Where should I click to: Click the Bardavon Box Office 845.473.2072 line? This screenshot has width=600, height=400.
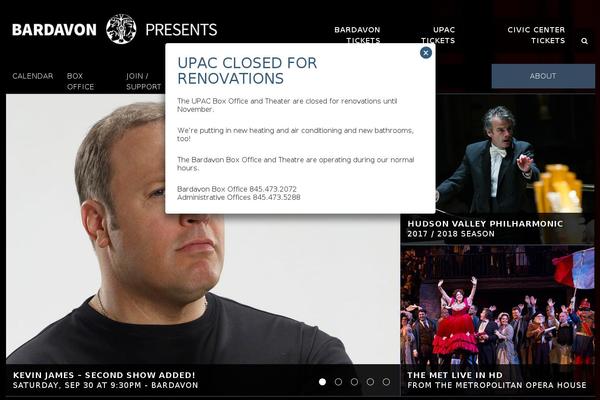[237, 189]
